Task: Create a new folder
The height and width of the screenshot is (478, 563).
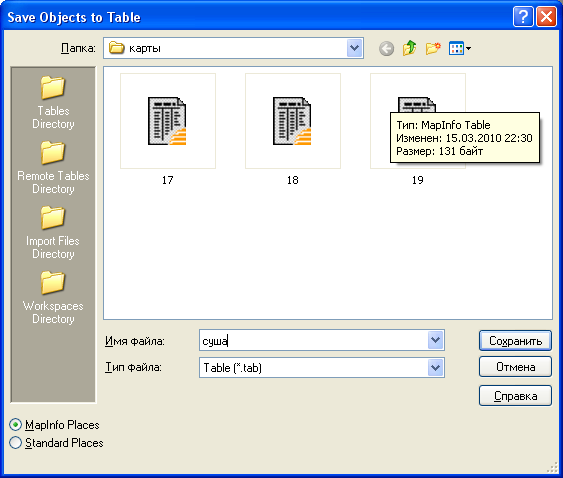Action: tap(433, 48)
